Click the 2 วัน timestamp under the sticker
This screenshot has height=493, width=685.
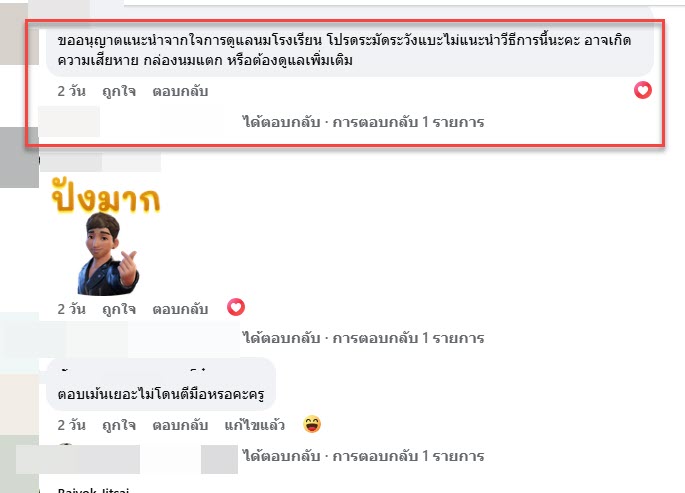click(72, 309)
